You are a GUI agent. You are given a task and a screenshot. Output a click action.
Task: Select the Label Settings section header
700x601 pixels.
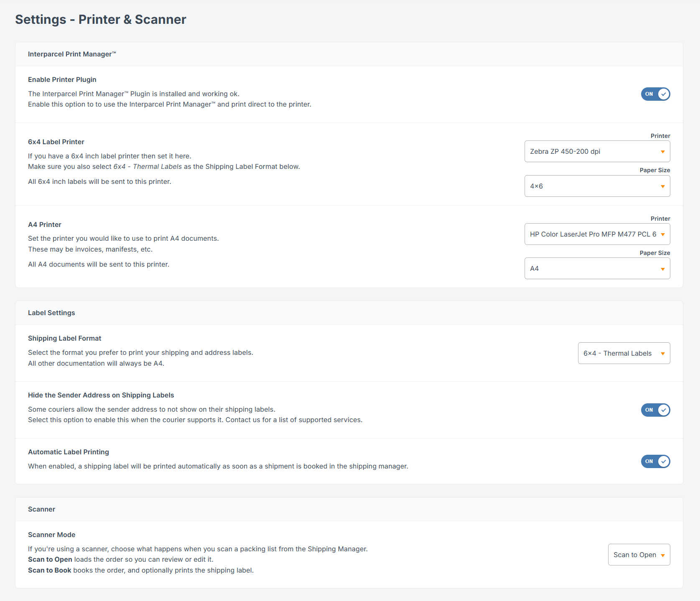(x=51, y=313)
